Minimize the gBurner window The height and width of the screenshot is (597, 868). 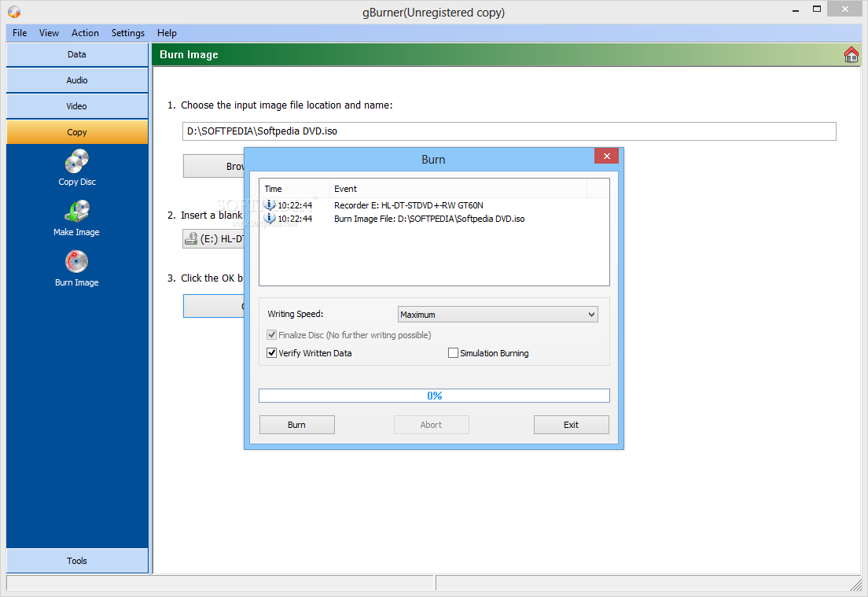795,9
